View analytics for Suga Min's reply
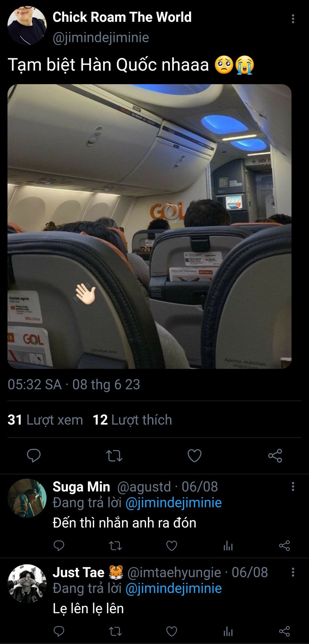309x644 pixels. (228, 546)
